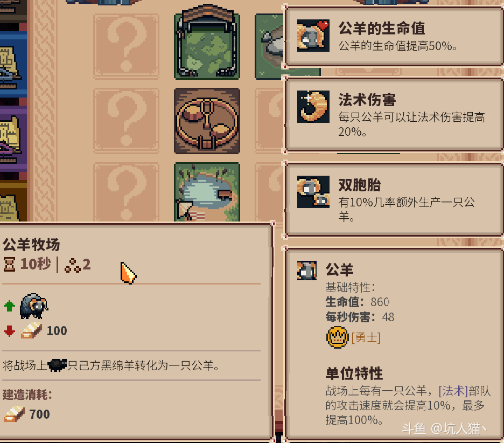This screenshot has width=504, height=443.
Task: Open the [法术] keyword link
Action: tap(453, 391)
